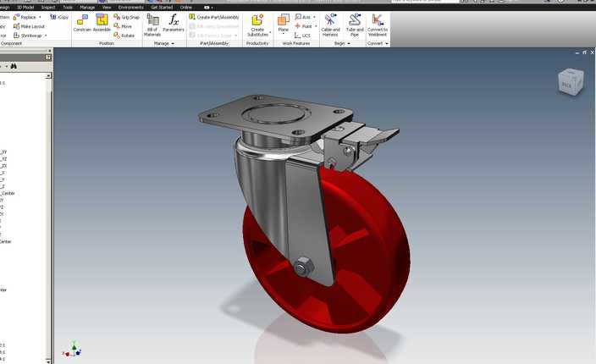This screenshot has width=596, height=364.
Task: Select the work Point tool
Action: (303, 26)
